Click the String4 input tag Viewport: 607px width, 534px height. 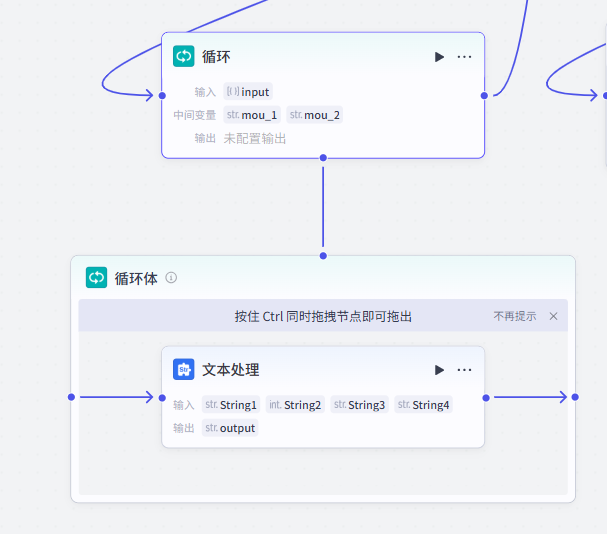pyautogui.click(x=423, y=405)
